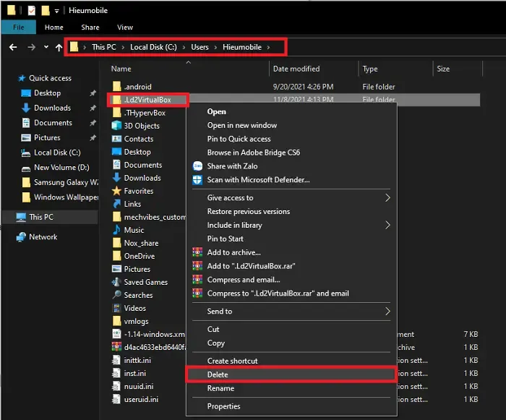Click the Music folder icon
506x420 pixels.
pyautogui.click(x=117, y=230)
